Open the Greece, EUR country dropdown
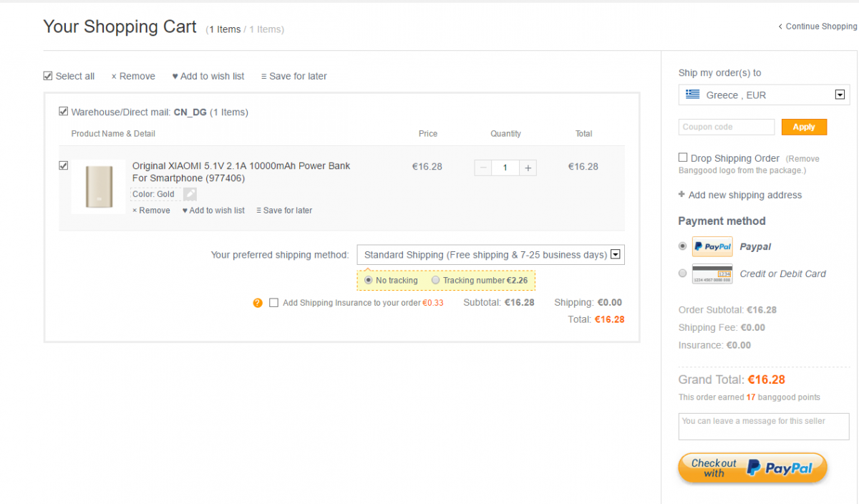The width and height of the screenshot is (859, 504). click(x=764, y=94)
